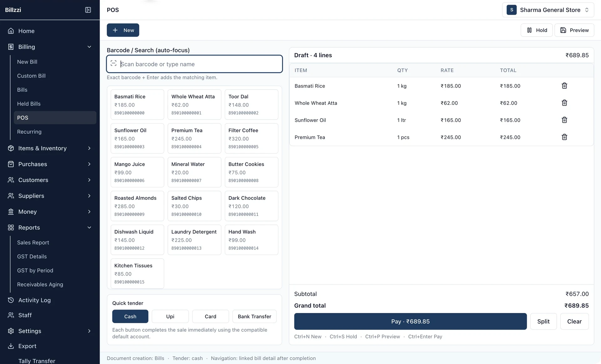The image size is (601, 364).
Task: Click the Billing receipt icon
Action: click(11, 47)
